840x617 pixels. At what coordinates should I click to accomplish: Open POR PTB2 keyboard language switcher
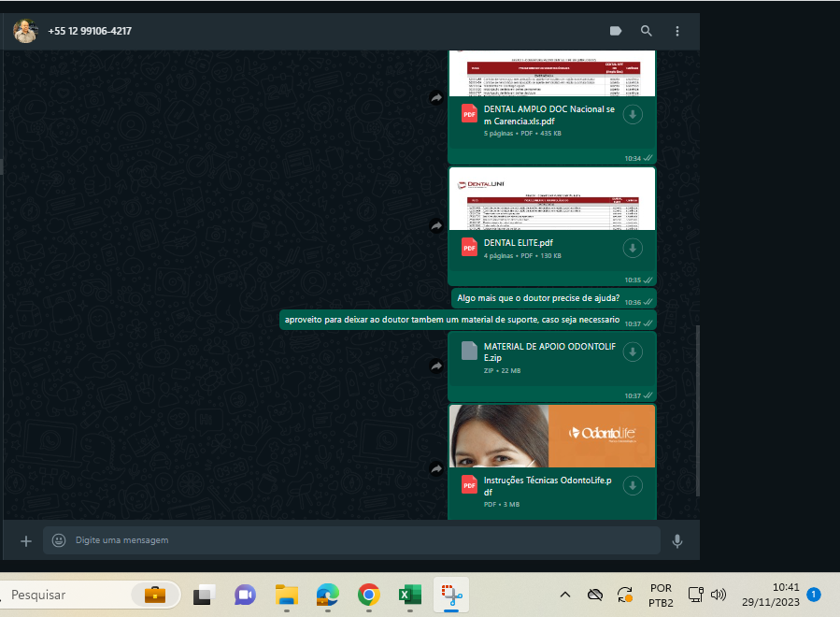click(x=661, y=595)
